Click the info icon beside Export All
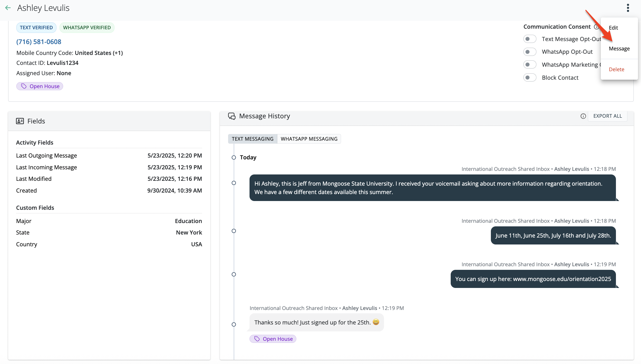The image size is (641, 364). click(x=583, y=116)
